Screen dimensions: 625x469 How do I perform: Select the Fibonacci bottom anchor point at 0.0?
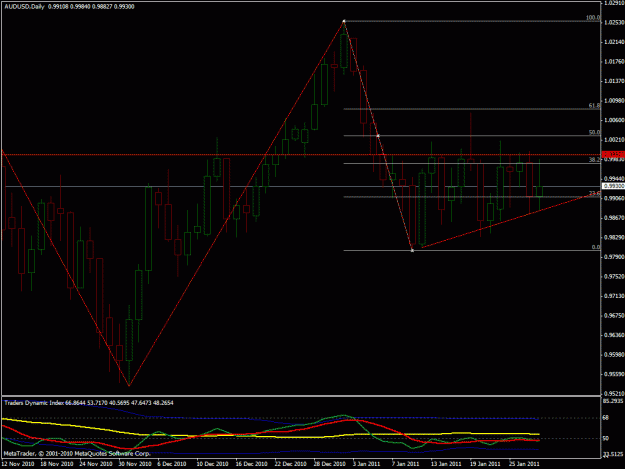(x=412, y=250)
